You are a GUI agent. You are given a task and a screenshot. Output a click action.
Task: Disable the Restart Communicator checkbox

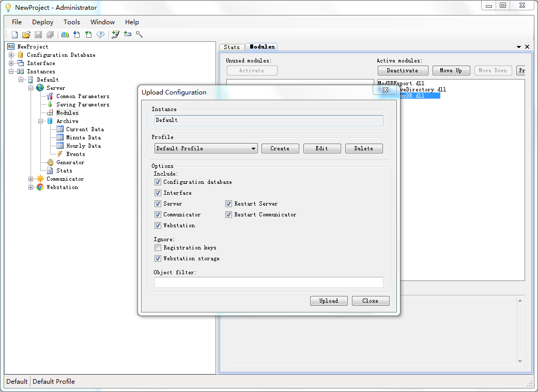coord(228,214)
